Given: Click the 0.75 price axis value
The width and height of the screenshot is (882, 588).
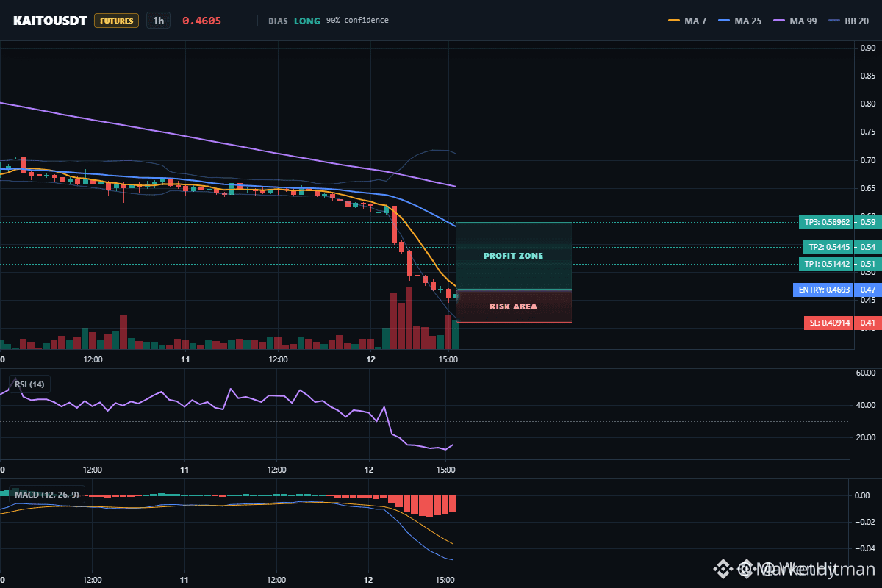Looking at the screenshot, I should (867, 132).
